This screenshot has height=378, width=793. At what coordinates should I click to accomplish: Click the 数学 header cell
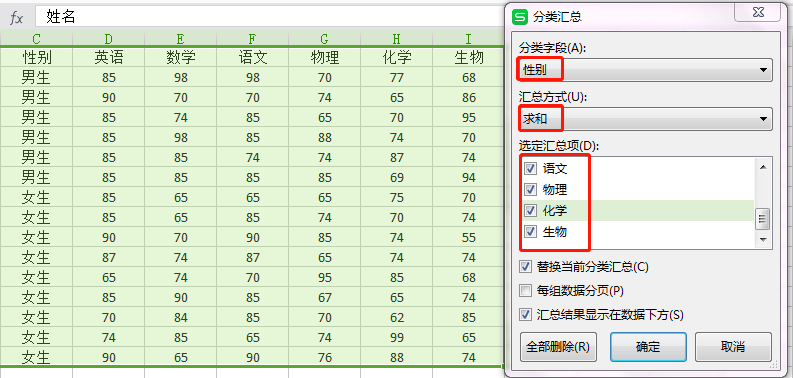[181, 57]
